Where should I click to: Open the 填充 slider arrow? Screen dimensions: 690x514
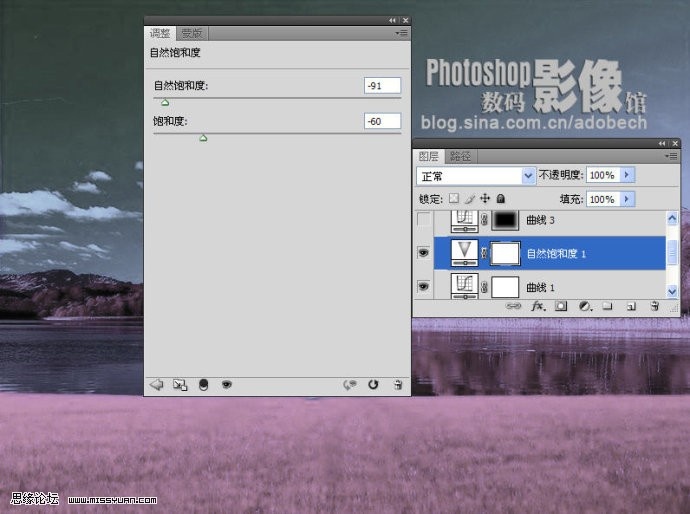tap(627, 199)
